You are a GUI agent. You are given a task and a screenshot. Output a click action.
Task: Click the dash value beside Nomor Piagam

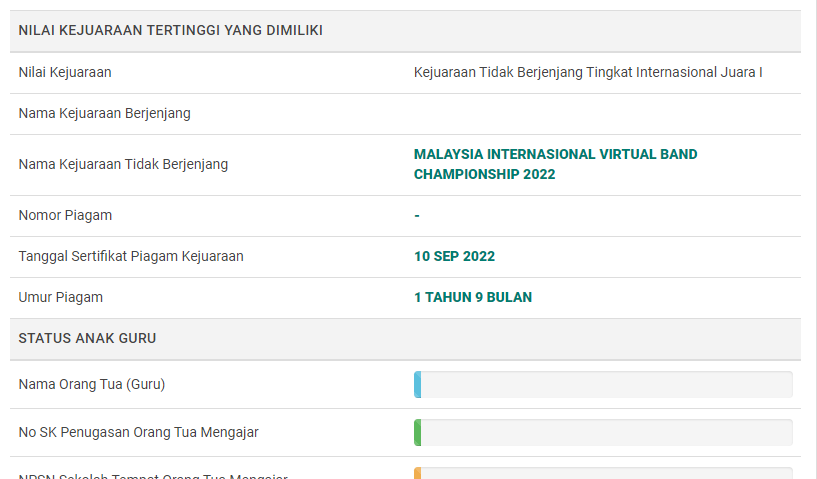point(417,215)
